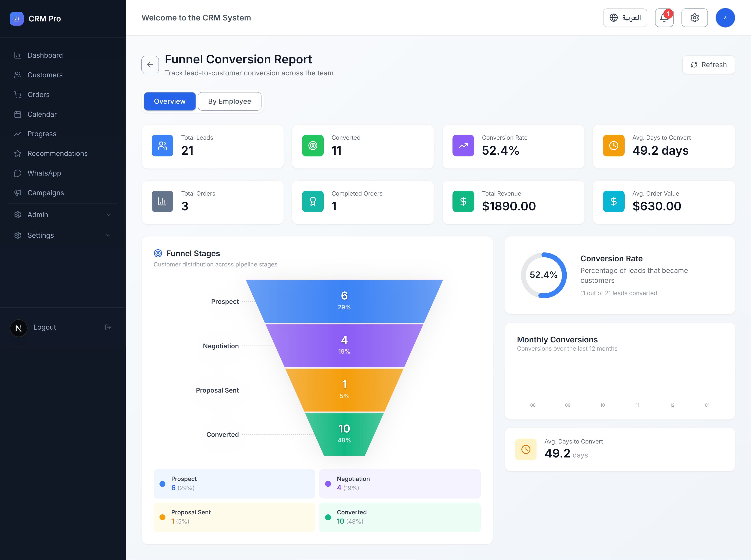The image size is (751, 560).
Task: Click the blue Prospect funnel segment
Action: tap(344, 301)
